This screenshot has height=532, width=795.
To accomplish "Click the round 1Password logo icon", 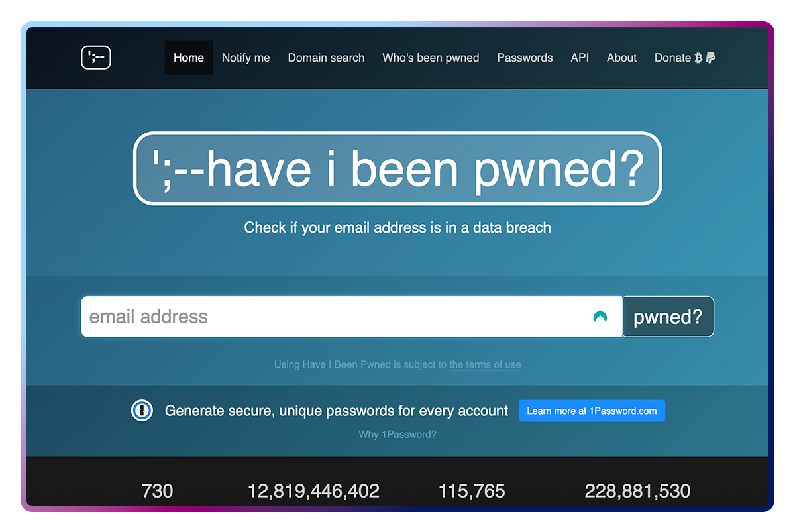I will tap(142, 411).
